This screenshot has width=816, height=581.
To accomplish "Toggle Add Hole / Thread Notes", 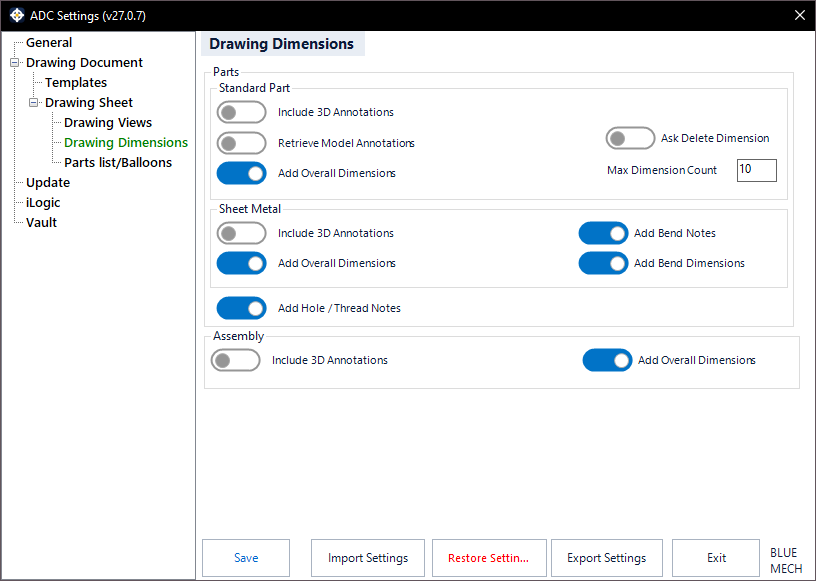I will click(x=241, y=308).
